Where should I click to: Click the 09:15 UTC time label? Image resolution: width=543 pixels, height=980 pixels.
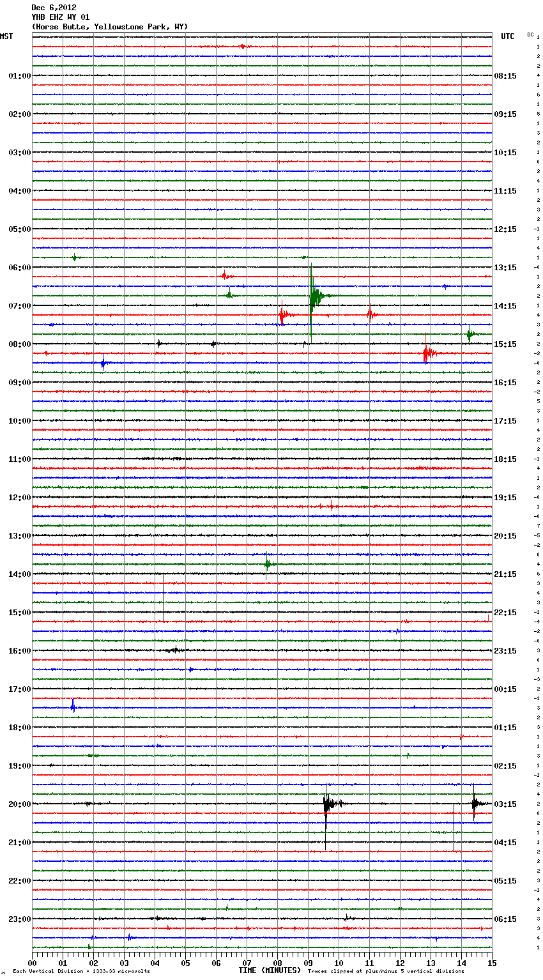point(505,114)
